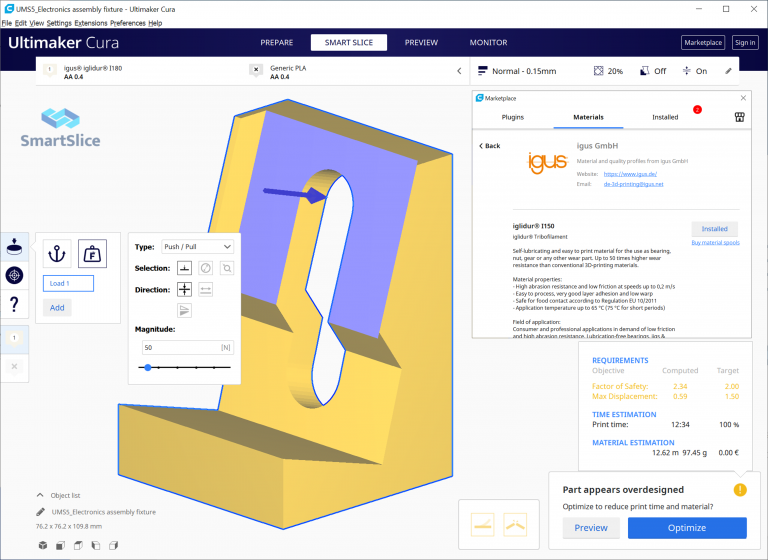Image resolution: width=768 pixels, height=560 pixels.
Task: Open the igus website link
Action: (x=630, y=174)
